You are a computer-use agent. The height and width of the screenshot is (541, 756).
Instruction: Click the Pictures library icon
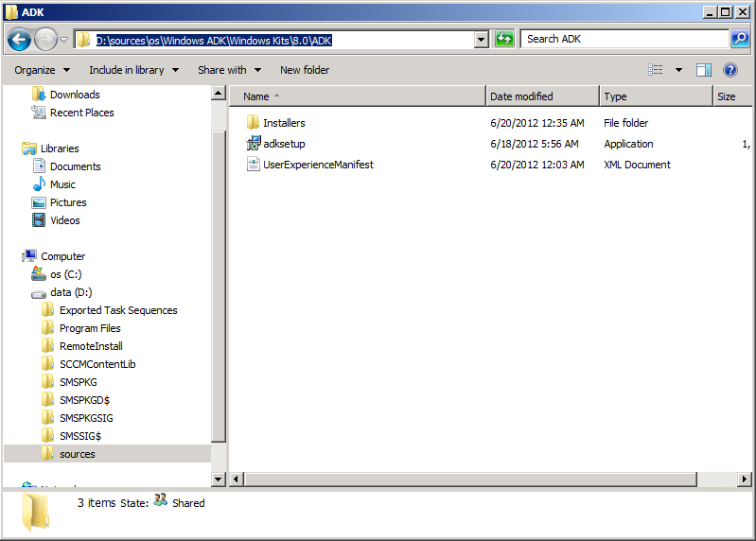39,202
